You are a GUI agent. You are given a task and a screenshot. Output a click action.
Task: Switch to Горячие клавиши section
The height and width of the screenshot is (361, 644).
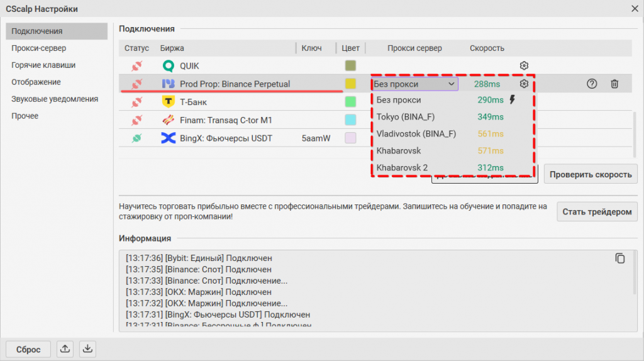click(43, 65)
